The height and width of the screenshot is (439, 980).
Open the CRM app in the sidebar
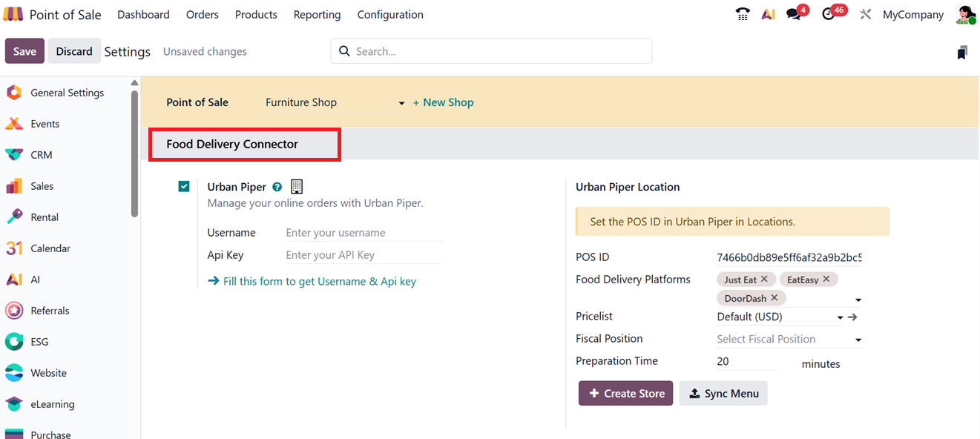tap(42, 155)
